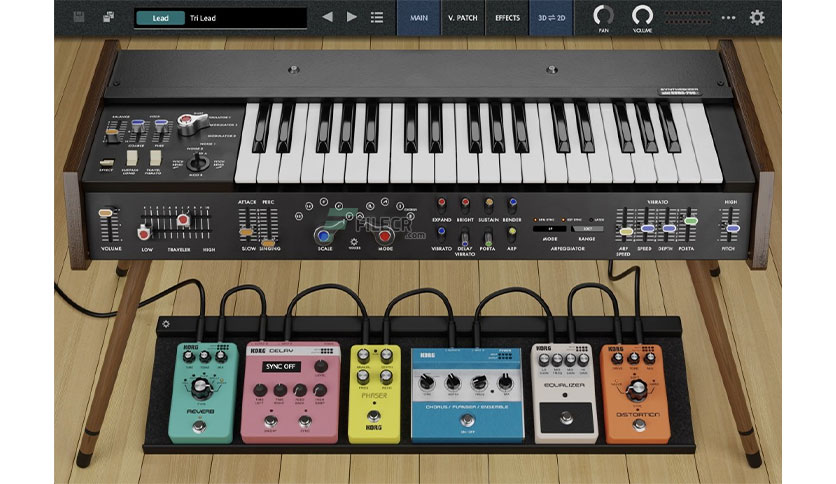Screen dimensions: 836x484
Task: Click the red MODE knob
Action: click(384, 237)
